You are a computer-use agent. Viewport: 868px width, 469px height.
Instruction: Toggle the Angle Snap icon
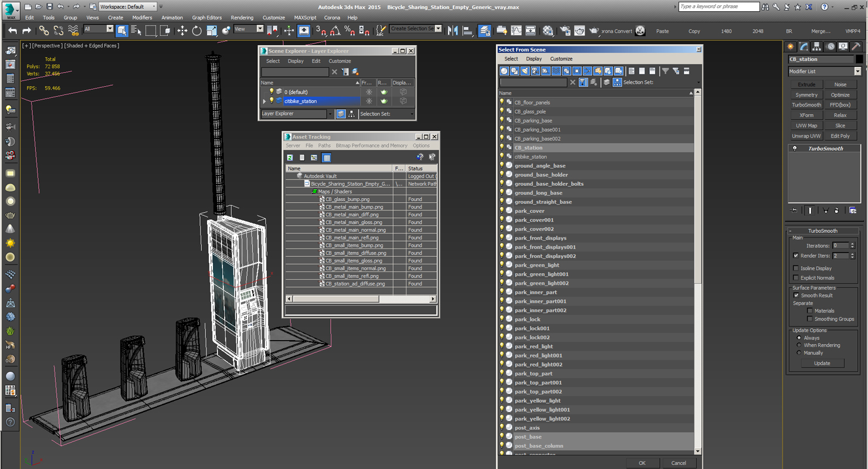point(335,30)
